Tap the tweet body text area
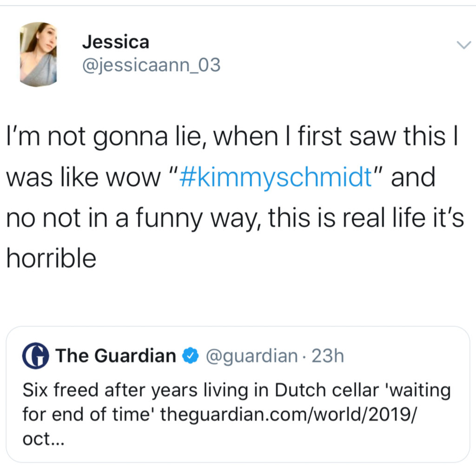Screen dimensions: 476x476 232,195
